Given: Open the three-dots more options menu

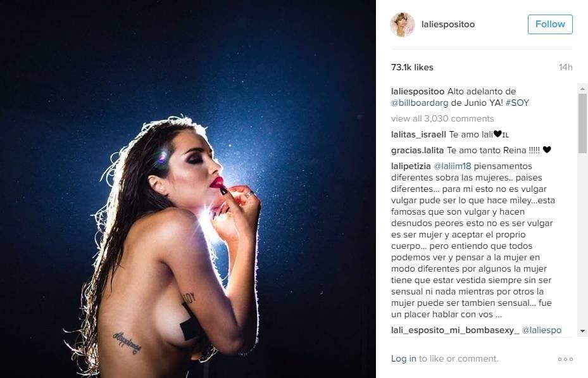Looking at the screenshot, I should coord(565,359).
